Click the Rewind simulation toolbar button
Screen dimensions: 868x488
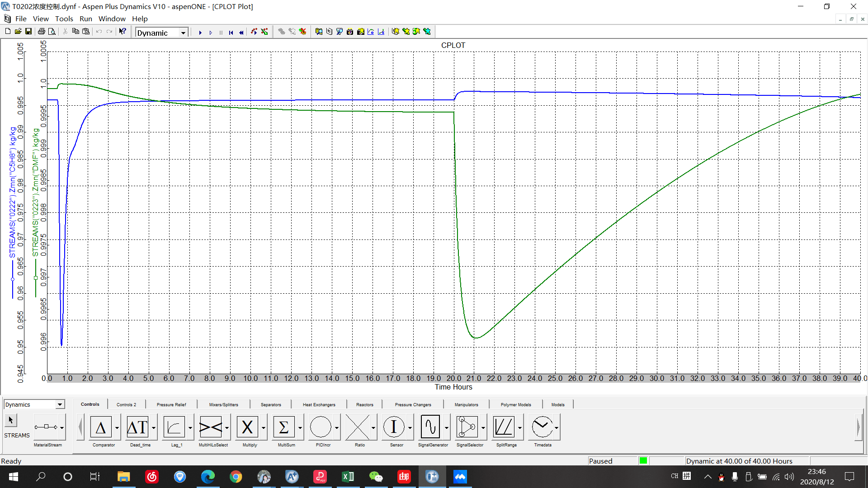pos(241,32)
